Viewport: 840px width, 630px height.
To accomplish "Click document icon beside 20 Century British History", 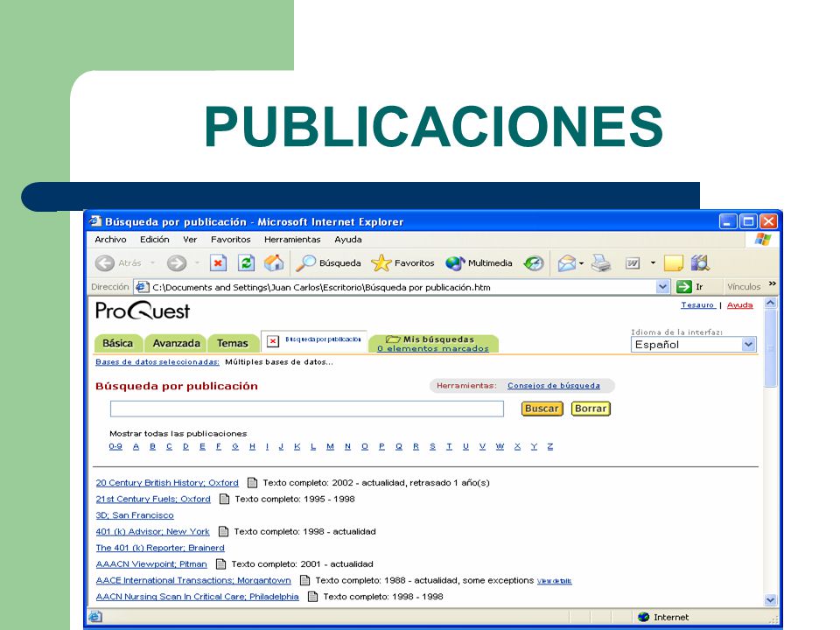I will click(252, 483).
